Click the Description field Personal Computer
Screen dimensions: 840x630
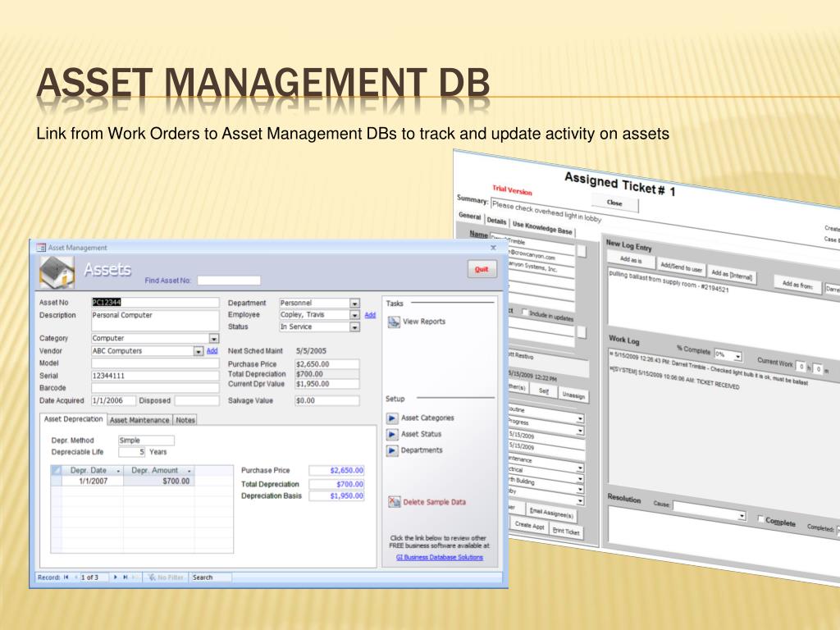(155, 321)
